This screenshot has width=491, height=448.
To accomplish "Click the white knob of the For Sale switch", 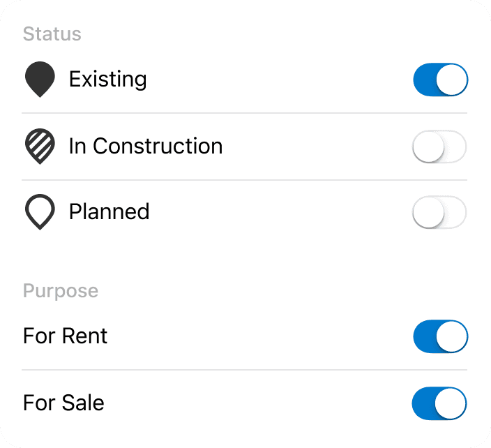I will pyautogui.click(x=452, y=403).
